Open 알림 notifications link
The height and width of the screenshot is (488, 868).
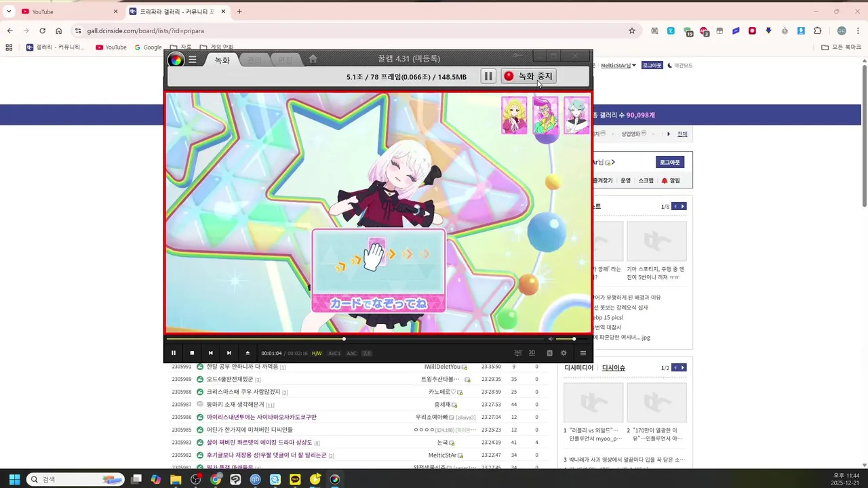671,181
